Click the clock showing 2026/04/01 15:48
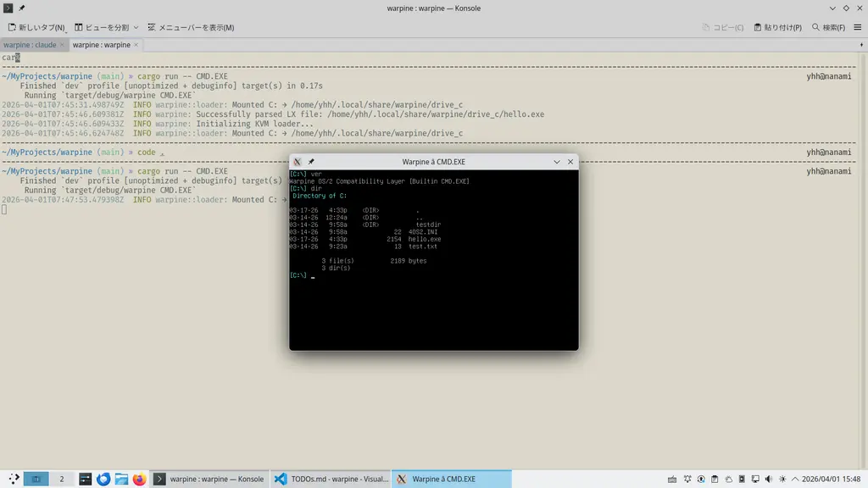Image resolution: width=868 pixels, height=488 pixels. coord(832,479)
